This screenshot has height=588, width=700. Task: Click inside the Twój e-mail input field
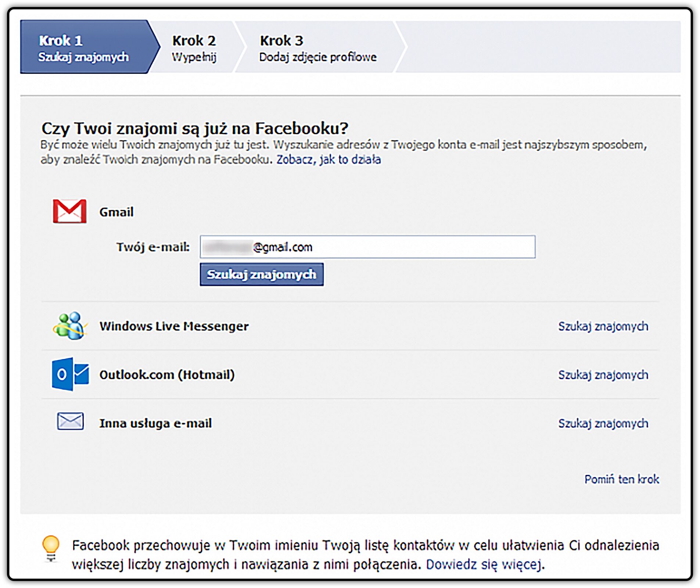pyautogui.click(x=367, y=247)
